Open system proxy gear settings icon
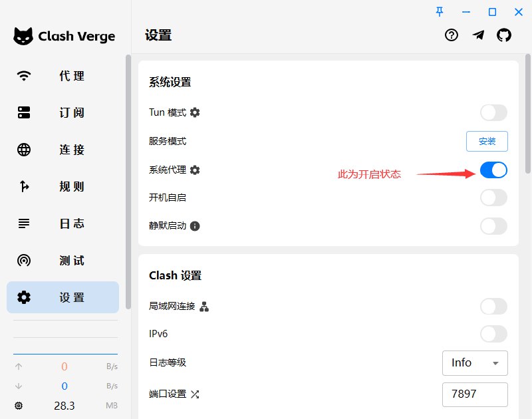 point(195,170)
